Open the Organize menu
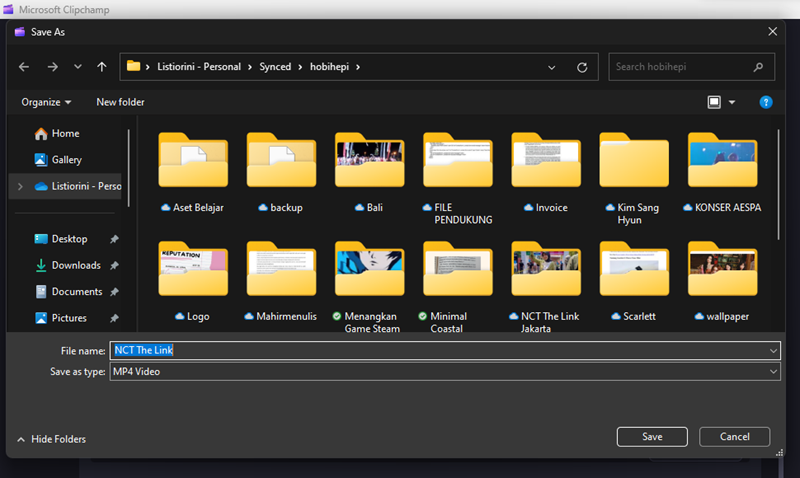The height and width of the screenshot is (478, 800). 46,102
